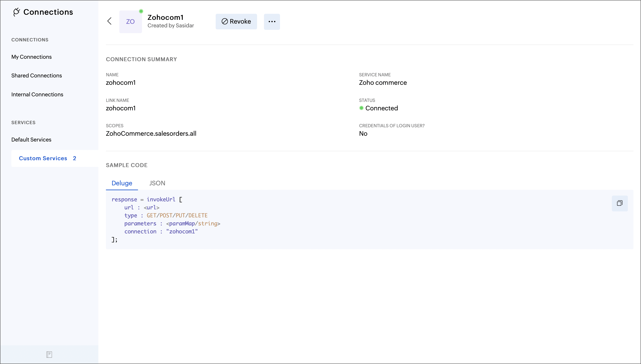Open the three-dots more options menu
The image size is (641, 364).
272,22
